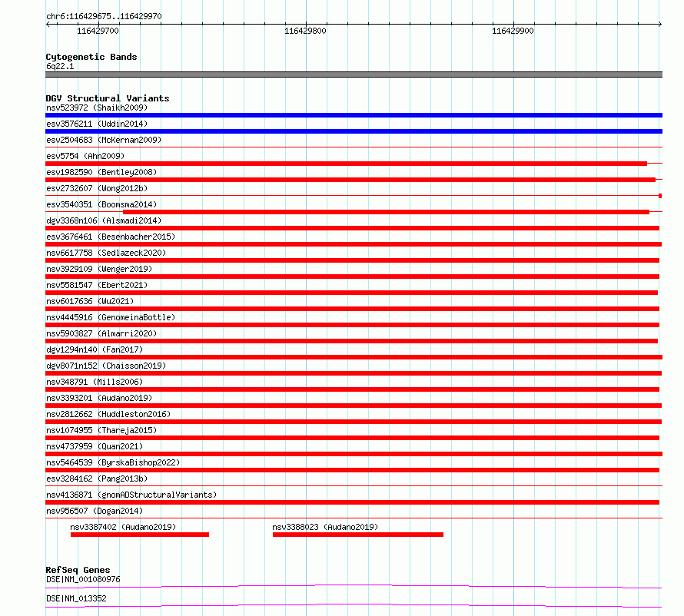Screen dimensions: 684x616
Task: Click the blue bar for esv3576211
Action: (x=354, y=131)
